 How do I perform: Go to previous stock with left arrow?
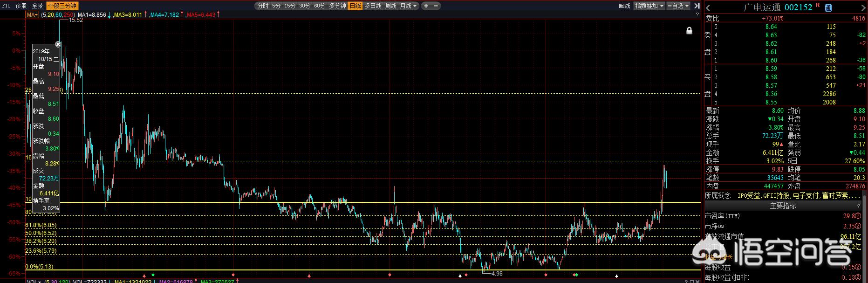coord(708,7)
